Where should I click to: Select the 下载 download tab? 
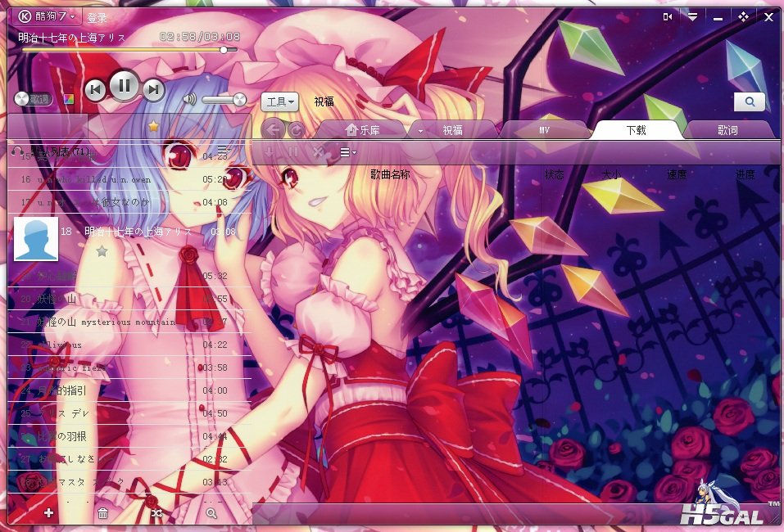(637, 130)
